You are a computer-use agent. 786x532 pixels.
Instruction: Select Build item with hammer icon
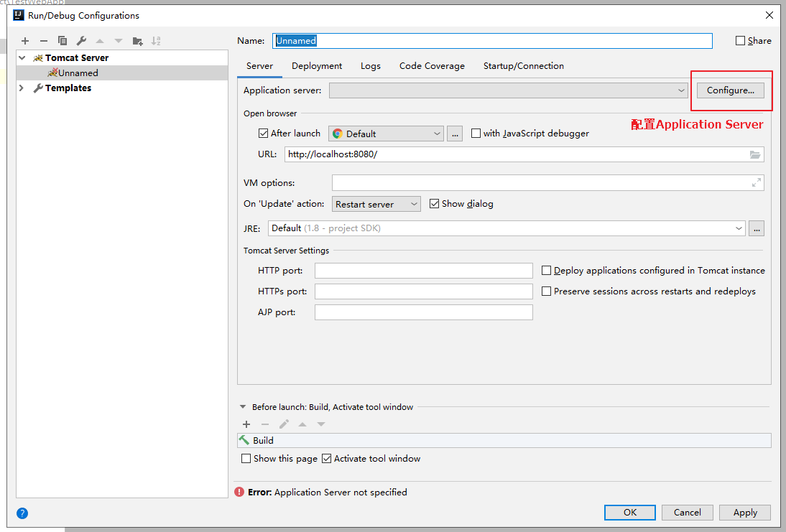504,440
